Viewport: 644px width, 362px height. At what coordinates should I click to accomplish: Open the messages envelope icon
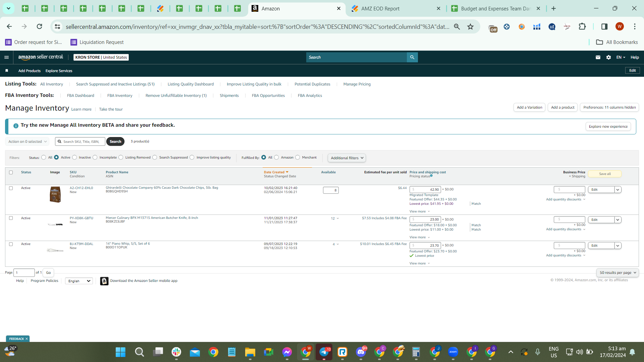[598, 57]
